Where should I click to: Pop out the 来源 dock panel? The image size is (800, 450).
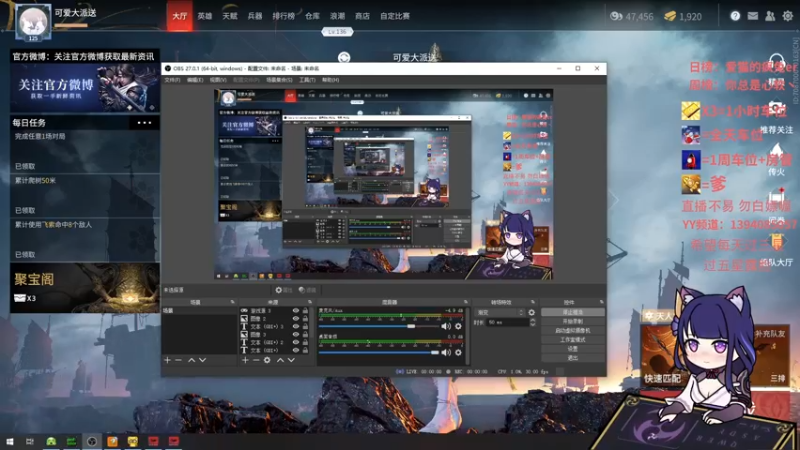(310, 303)
